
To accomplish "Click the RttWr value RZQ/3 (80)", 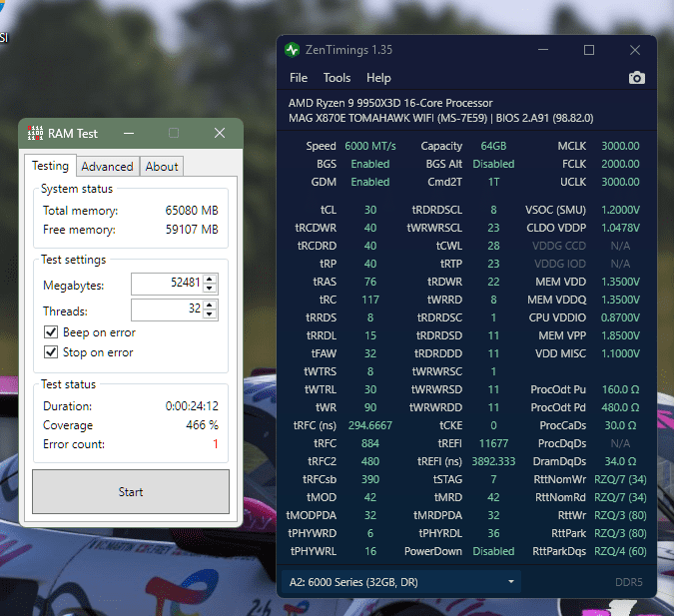I will (x=620, y=515).
